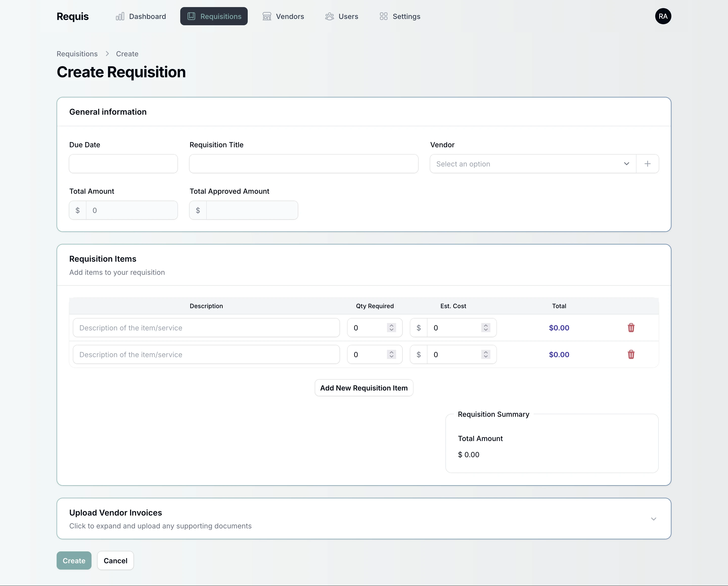The width and height of the screenshot is (728, 586).
Task: Click the first row $0.00 total
Action: click(x=559, y=327)
